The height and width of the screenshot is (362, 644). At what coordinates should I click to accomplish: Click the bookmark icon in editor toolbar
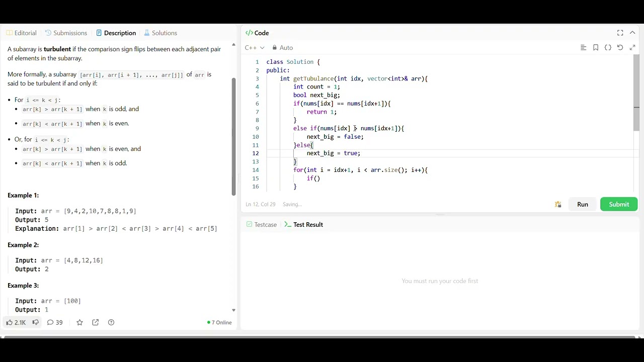coord(596,48)
